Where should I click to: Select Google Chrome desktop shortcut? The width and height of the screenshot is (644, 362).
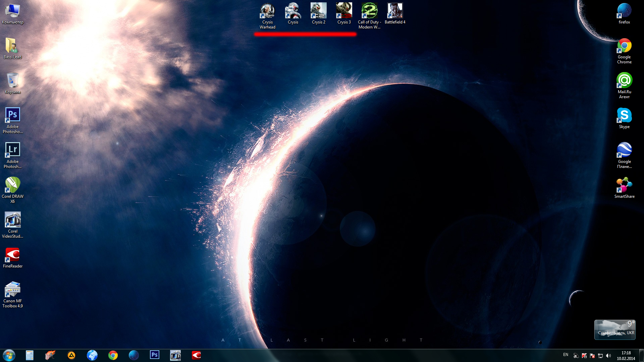point(624,51)
